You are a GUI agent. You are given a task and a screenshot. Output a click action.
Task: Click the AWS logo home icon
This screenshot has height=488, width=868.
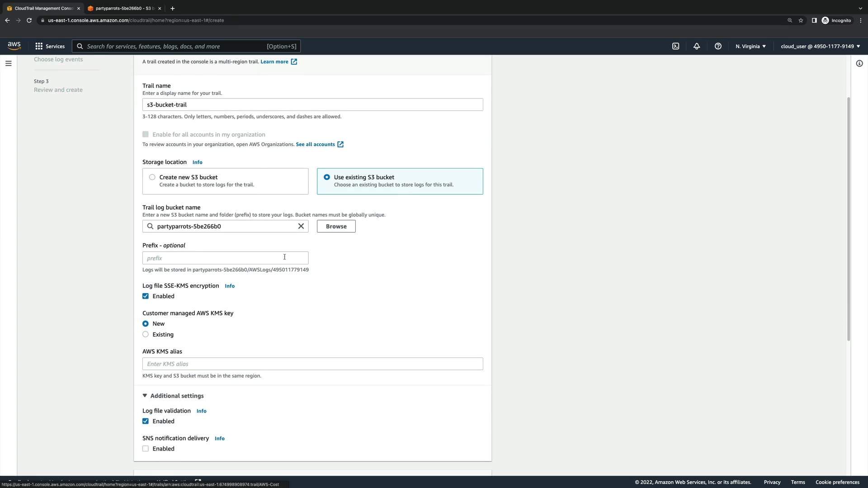[x=14, y=46]
